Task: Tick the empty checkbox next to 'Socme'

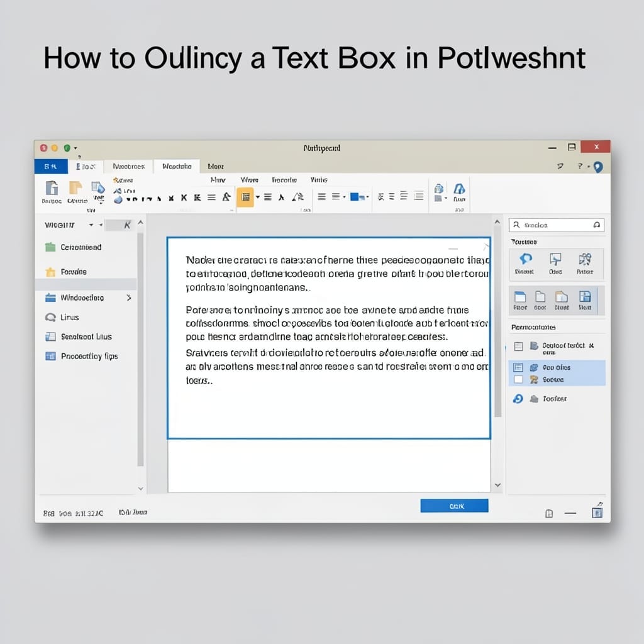Action: [518, 379]
